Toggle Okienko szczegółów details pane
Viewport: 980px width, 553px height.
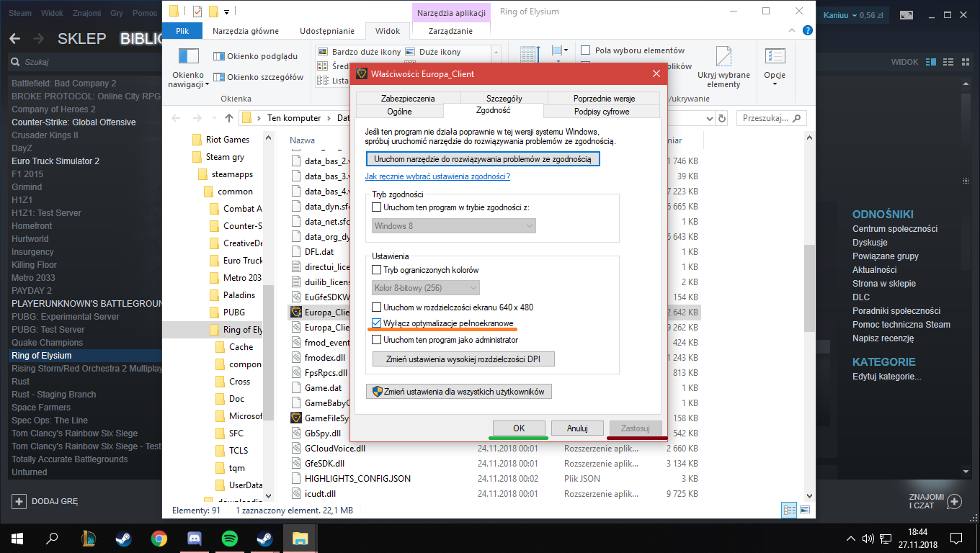tap(258, 77)
